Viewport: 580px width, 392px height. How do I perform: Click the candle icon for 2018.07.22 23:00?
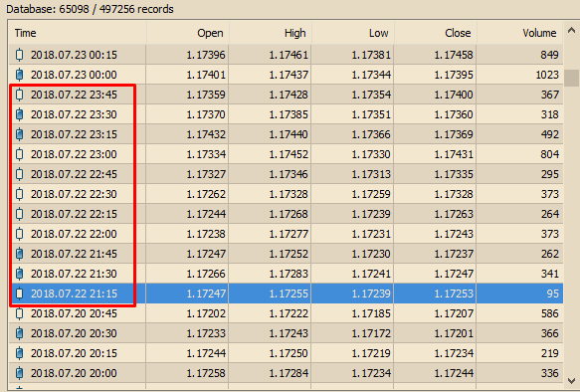[x=20, y=154]
